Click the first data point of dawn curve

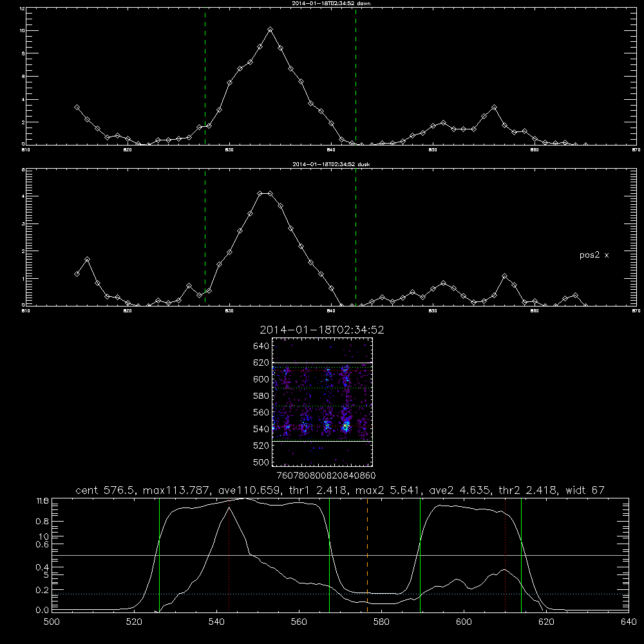[x=77, y=107]
